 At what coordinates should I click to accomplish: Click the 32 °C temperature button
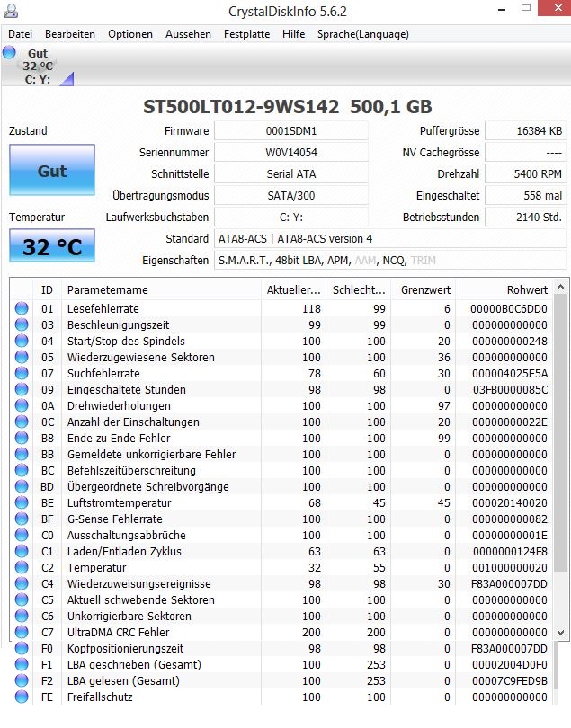tap(52, 245)
